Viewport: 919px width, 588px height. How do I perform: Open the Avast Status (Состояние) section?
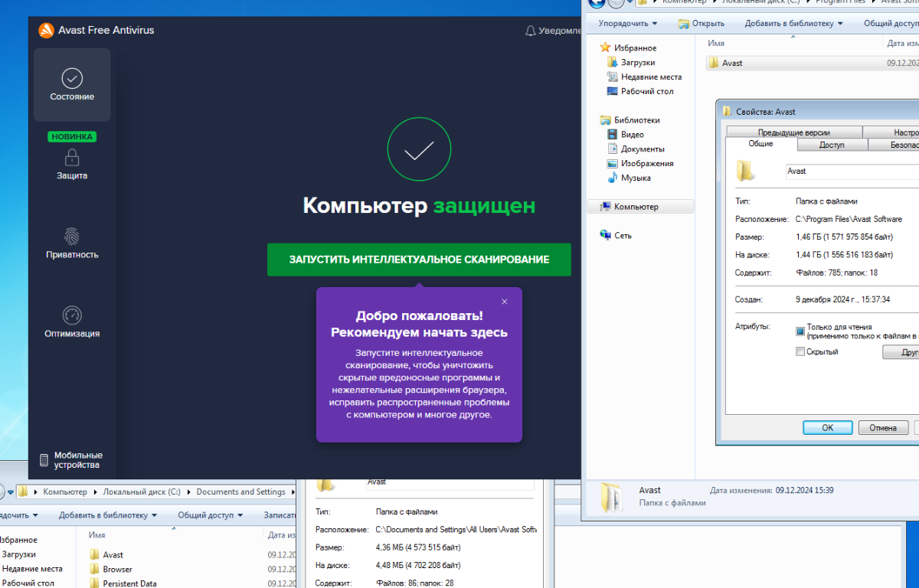[72, 85]
